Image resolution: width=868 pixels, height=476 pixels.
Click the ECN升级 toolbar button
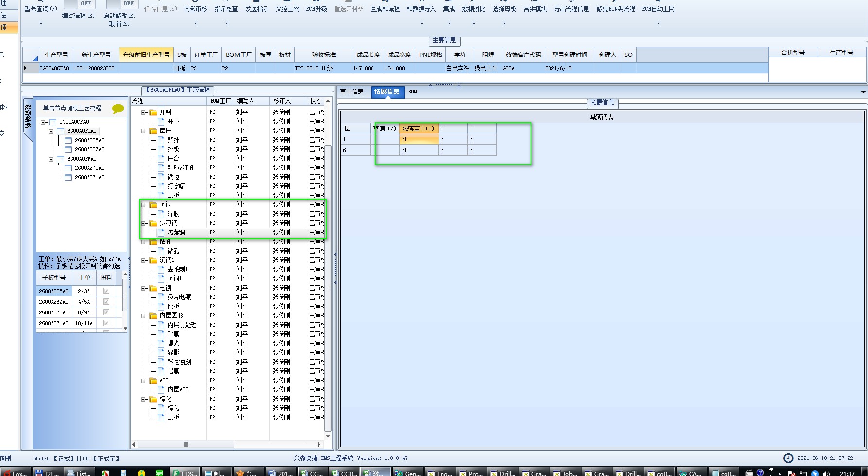317,9
